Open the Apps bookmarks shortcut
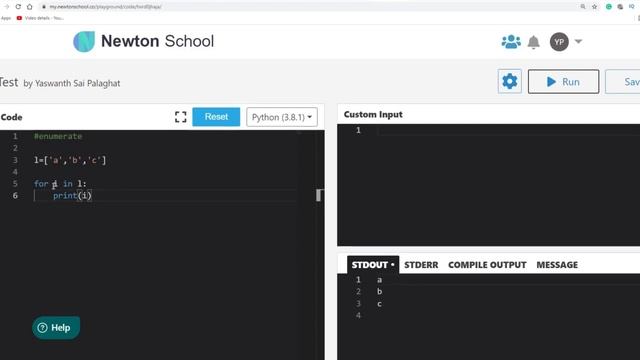The width and height of the screenshot is (640, 360). click(6, 18)
